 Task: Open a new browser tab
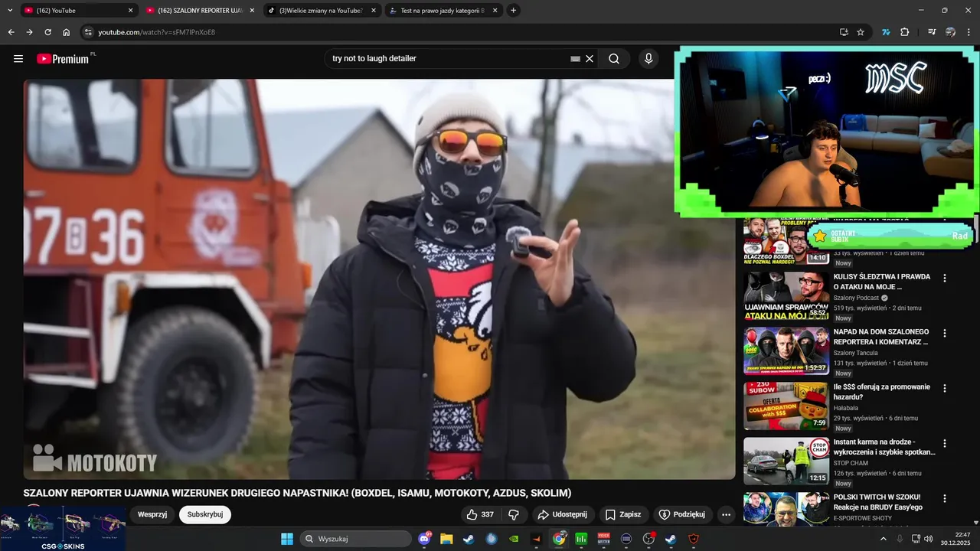pyautogui.click(x=514, y=11)
